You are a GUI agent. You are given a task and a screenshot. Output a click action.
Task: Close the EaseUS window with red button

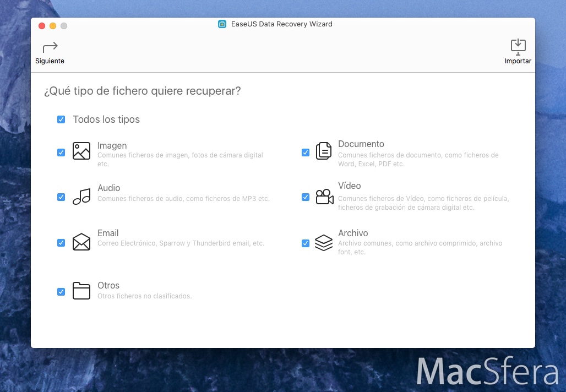click(42, 26)
